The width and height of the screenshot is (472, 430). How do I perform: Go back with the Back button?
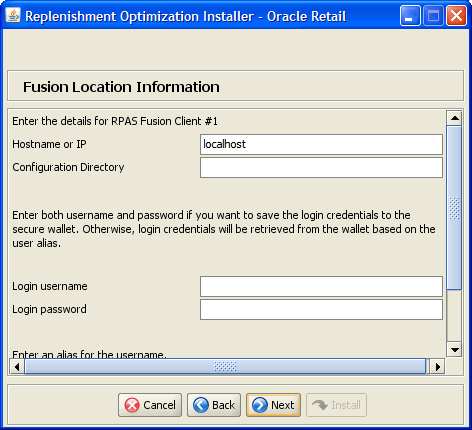coord(214,405)
